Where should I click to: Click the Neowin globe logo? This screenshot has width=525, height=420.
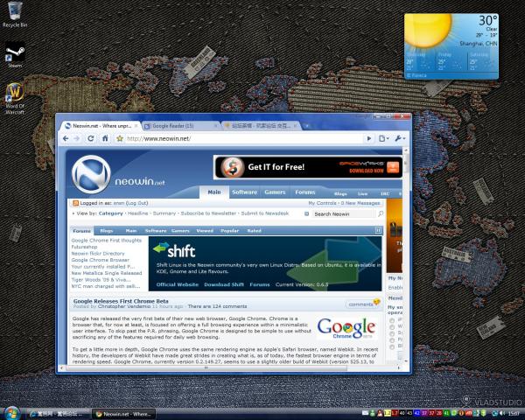tap(91, 174)
